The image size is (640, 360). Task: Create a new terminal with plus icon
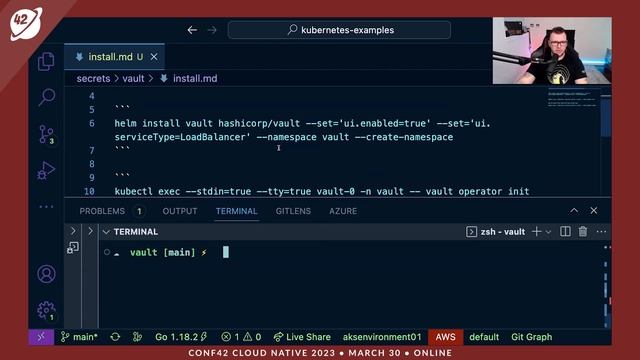[536, 232]
